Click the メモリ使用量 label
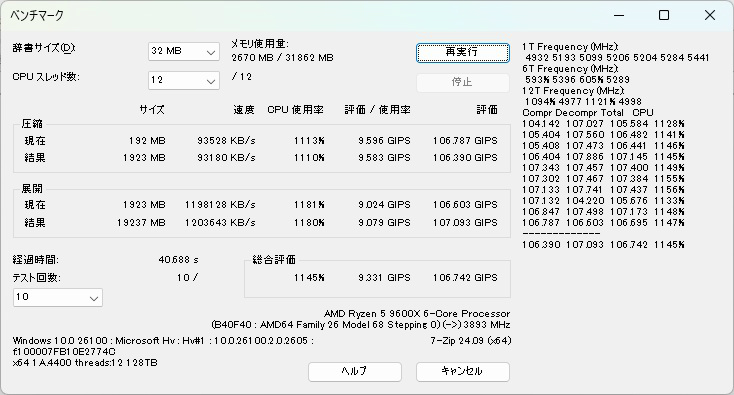 click(260, 44)
